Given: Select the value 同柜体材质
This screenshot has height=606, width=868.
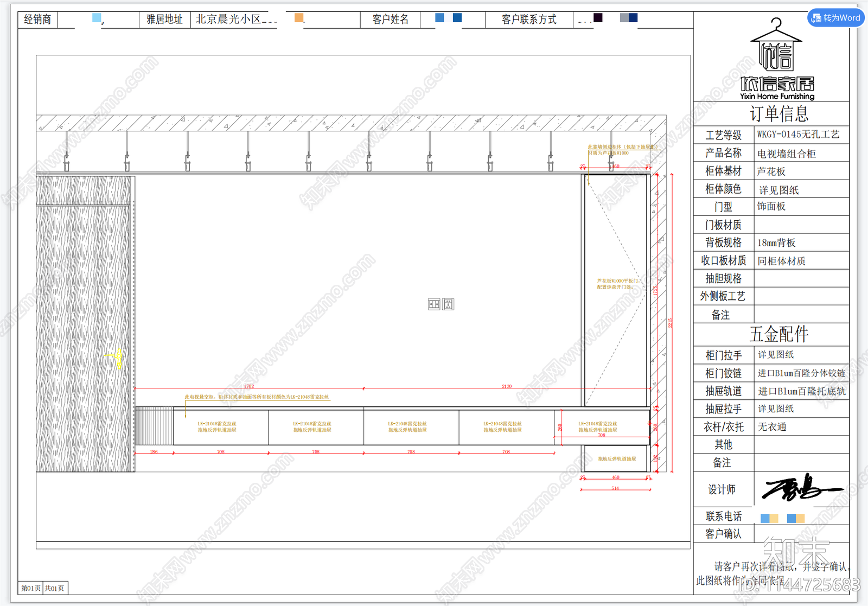Looking at the screenshot, I should pyautogui.click(x=781, y=261).
